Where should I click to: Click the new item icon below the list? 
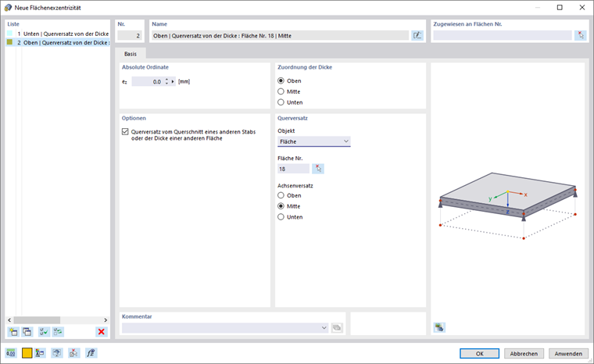[x=13, y=332]
